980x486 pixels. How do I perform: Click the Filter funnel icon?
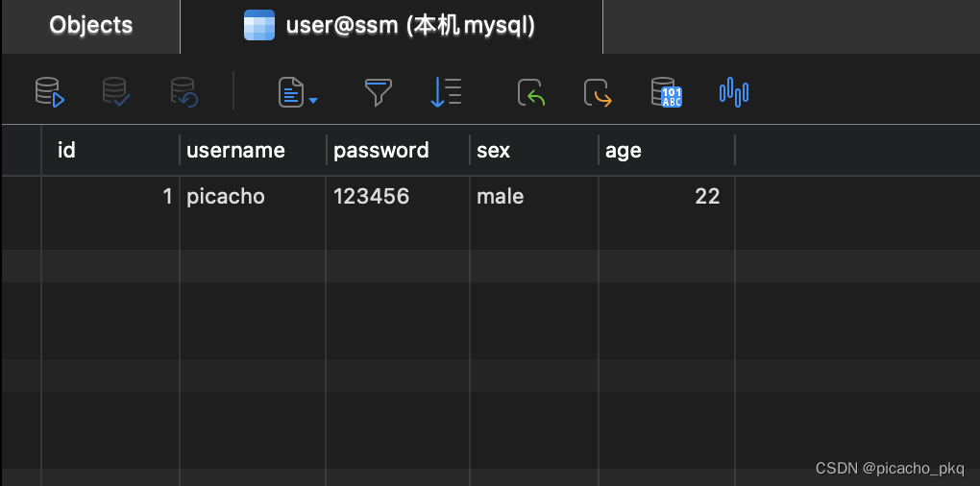pos(379,92)
